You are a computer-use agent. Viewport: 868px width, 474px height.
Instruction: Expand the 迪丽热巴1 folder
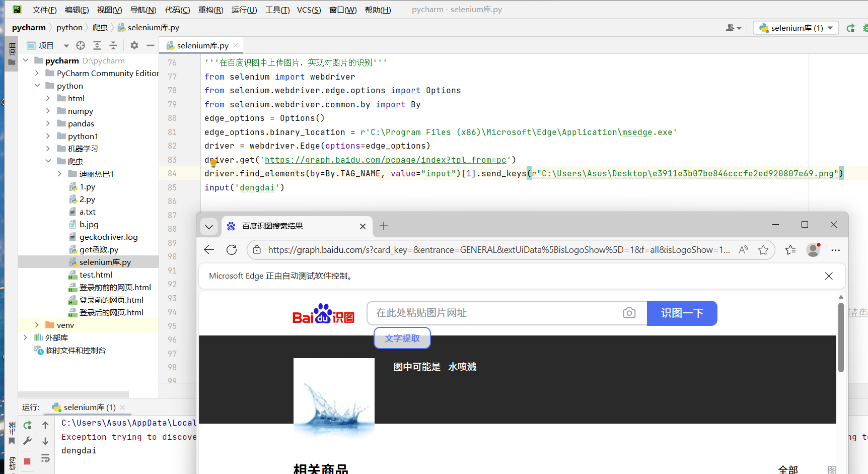click(59, 174)
